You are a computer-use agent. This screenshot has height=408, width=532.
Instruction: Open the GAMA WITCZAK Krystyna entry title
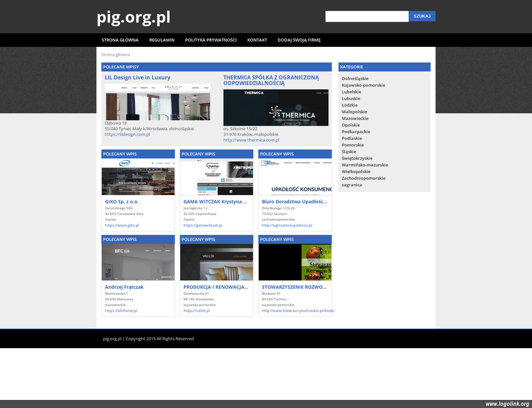click(x=215, y=202)
